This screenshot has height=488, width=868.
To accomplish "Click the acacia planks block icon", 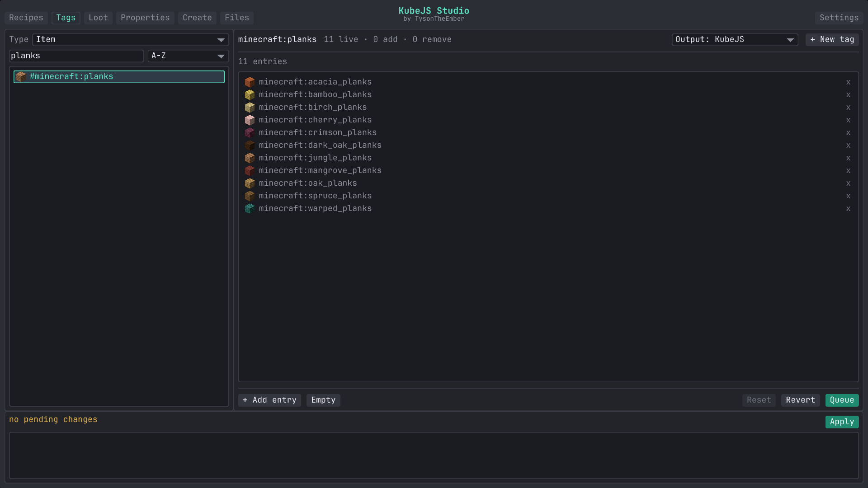I will (x=250, y=82).
